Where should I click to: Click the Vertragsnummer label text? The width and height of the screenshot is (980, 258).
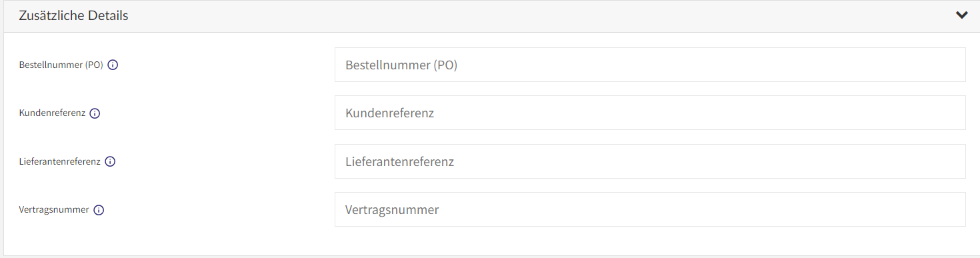coord(54,209)
